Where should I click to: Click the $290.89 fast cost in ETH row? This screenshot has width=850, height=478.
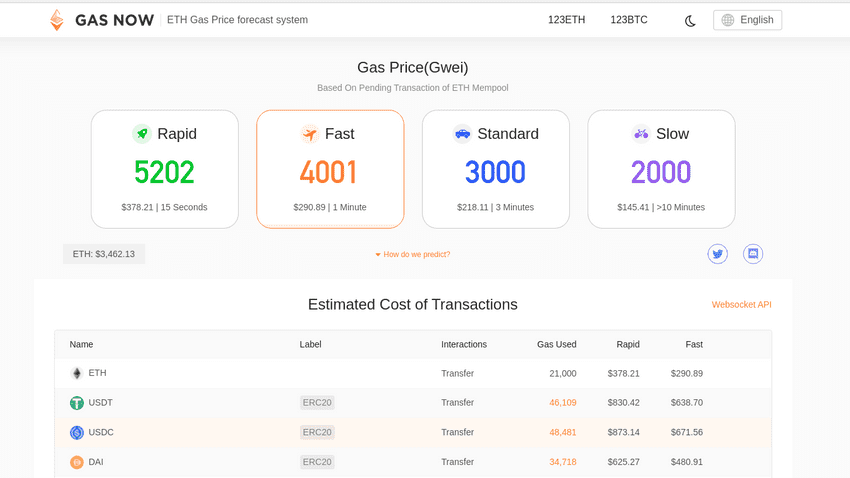687,373
